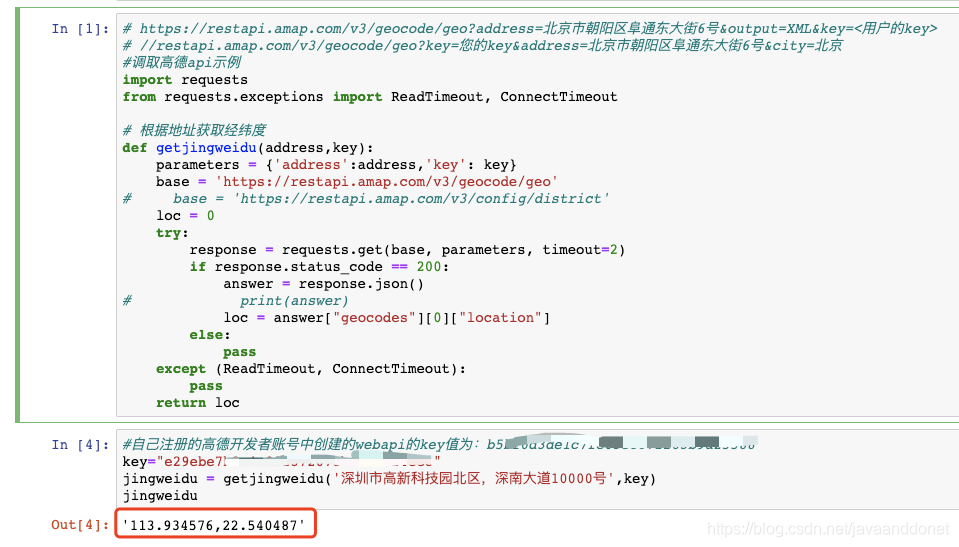Click the first URL comment line with output=XML
Screen dimensions: 959x547
pos(530,29)
